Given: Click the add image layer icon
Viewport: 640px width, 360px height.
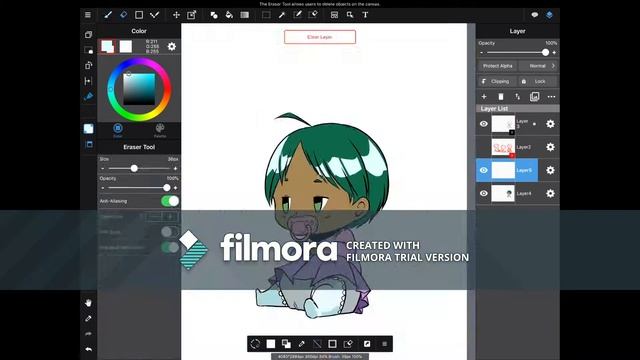Looking at the screenshot, I should [534, 97].
